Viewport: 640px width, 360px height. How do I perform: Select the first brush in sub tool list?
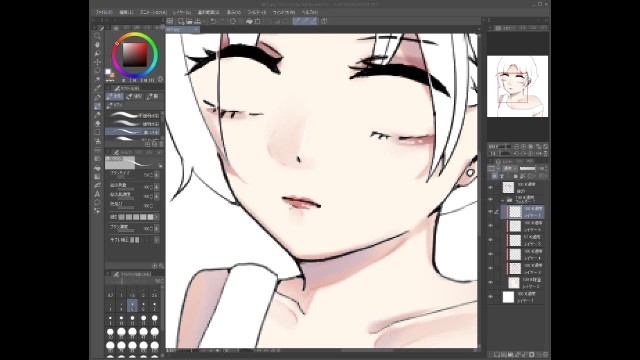[x=133, y=116]
